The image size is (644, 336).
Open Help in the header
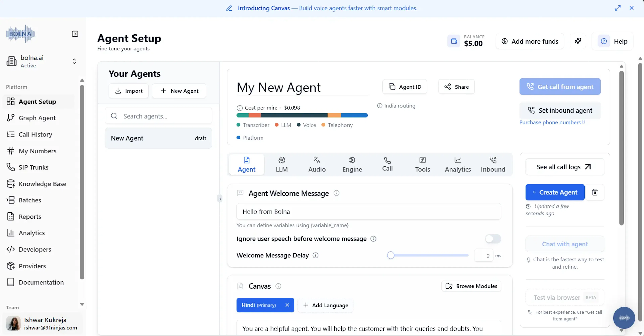pos(612,41)
